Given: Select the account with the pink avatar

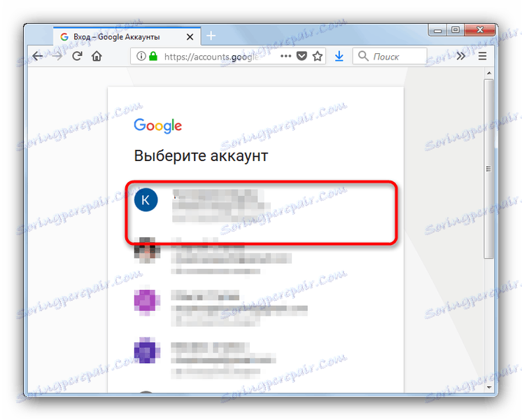Looking at the screenshot, I should tap(255, 307).
